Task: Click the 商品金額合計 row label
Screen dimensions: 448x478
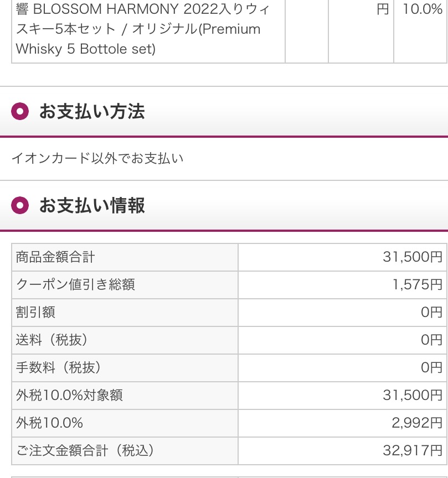Action: click(x=55, y=257)
